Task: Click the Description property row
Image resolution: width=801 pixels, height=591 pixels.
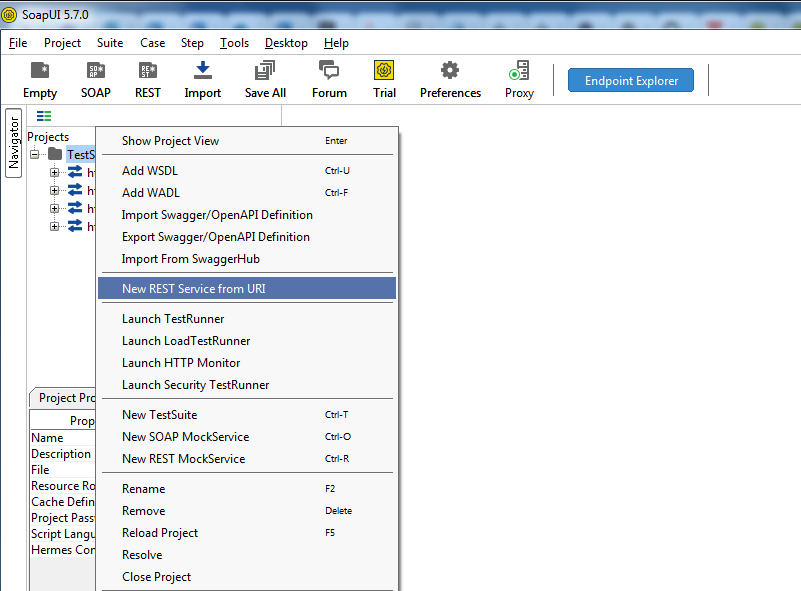Action: pyautogui.click(x=63, y=454)
